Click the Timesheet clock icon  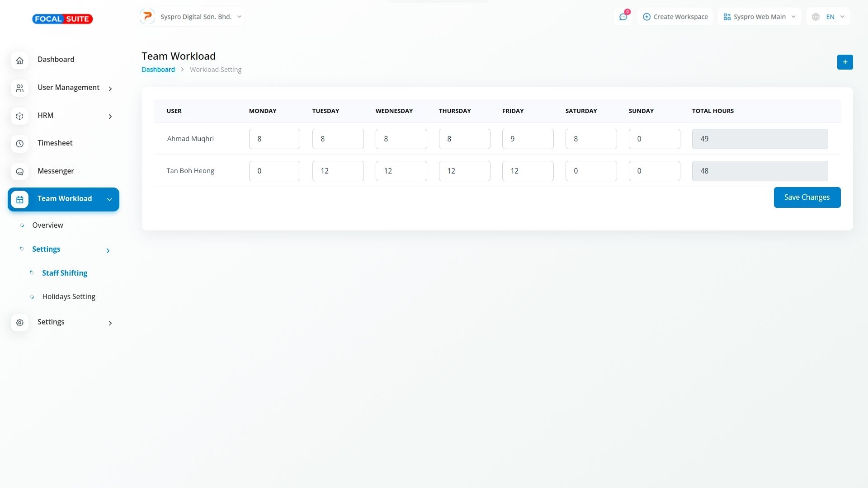(19, 144)
